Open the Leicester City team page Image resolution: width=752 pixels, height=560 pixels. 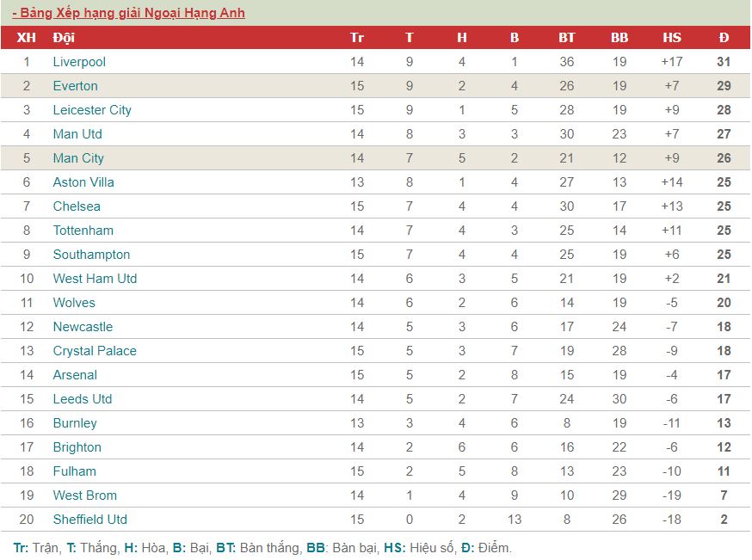(x=92, y=110)
